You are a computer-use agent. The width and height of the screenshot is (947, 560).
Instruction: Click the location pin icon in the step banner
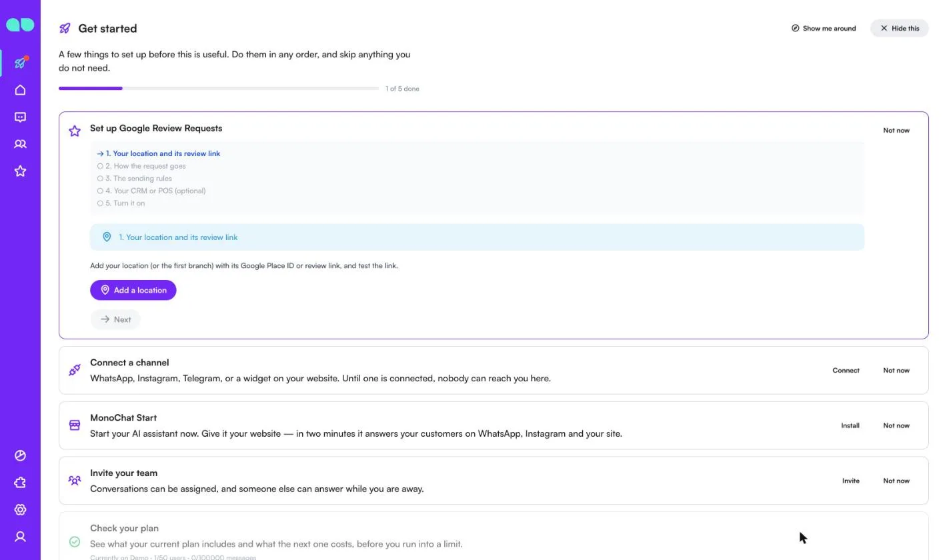pos(107,237)
